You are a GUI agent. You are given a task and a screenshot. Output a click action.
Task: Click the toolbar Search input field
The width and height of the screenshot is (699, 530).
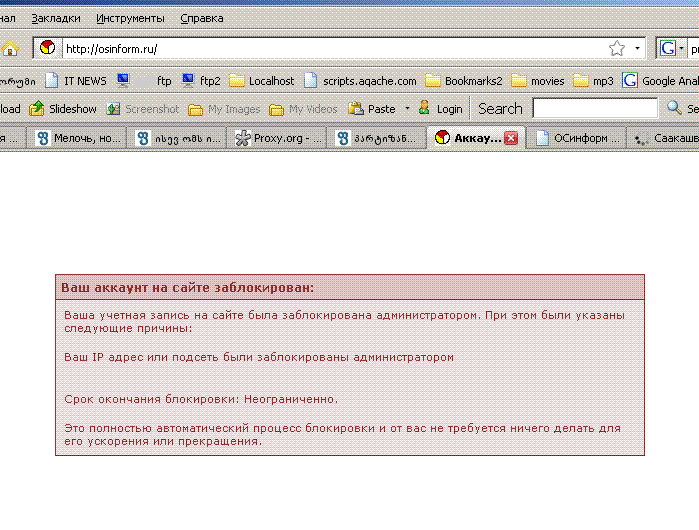point(595,108)
